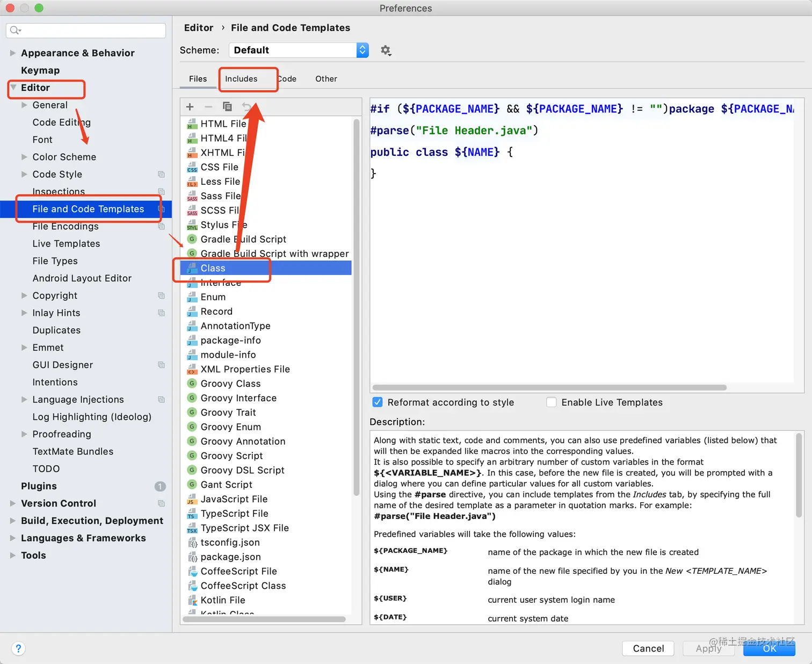812x664 pixels.
Task: Expand Appearance & Behavior section
Action: [x=13, y=53]
